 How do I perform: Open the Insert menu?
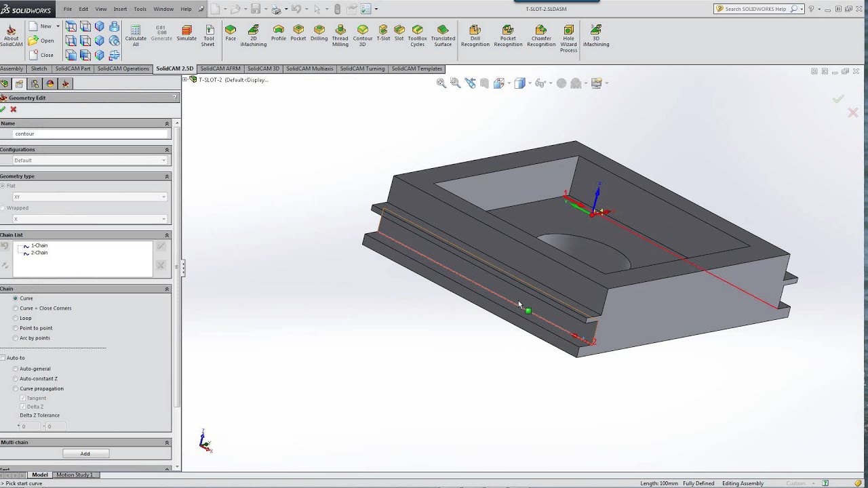click(x=120, y=9)
